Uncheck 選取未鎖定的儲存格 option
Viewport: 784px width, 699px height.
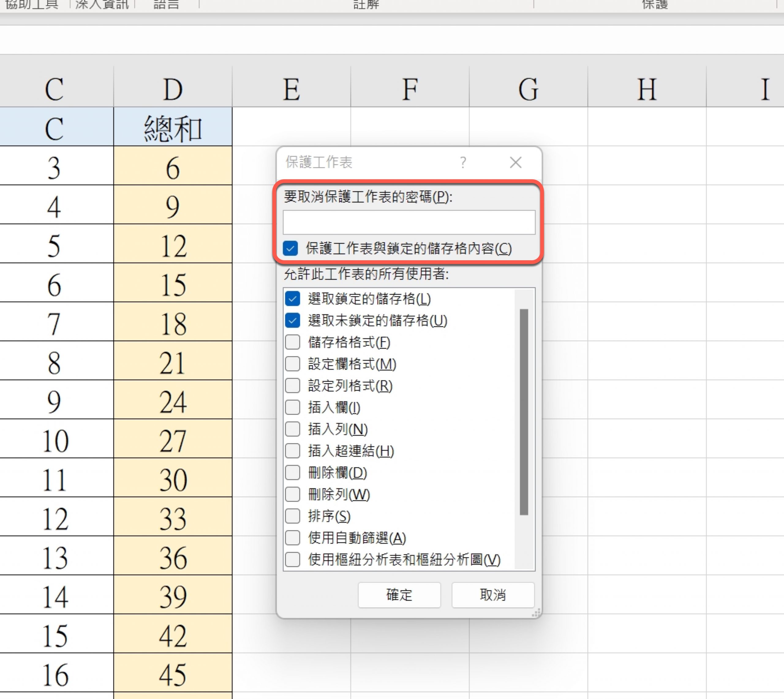(293, 320)
